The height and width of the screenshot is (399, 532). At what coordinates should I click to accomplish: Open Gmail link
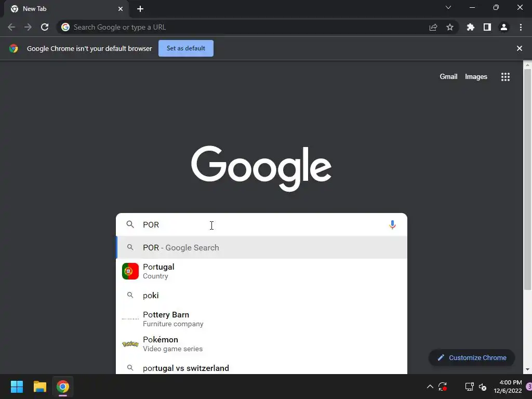[448, 77]
